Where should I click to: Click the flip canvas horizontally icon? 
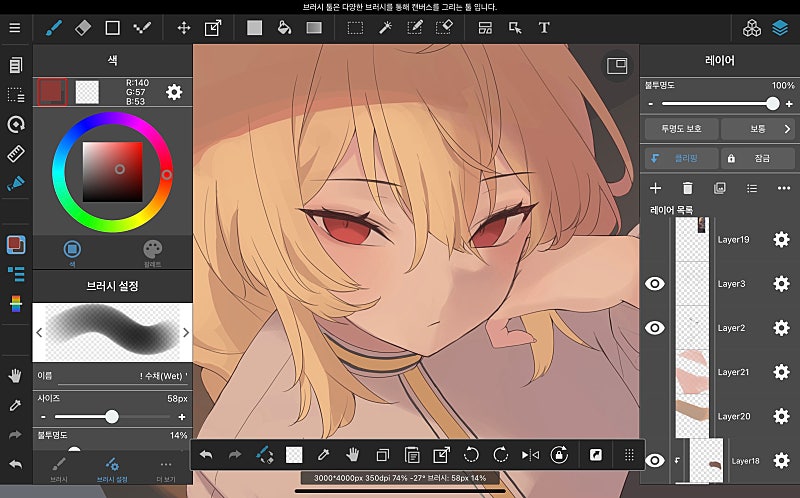click(x=530, y=454)
